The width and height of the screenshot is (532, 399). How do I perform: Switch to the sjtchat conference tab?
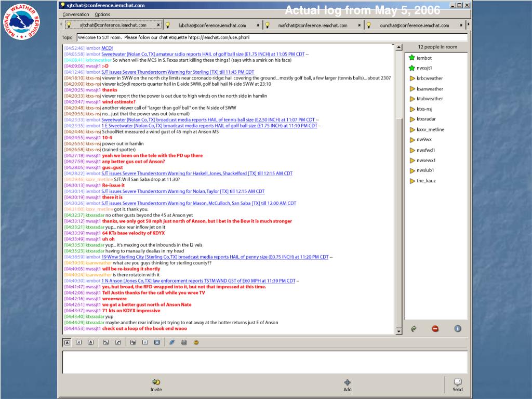point(113,25)
